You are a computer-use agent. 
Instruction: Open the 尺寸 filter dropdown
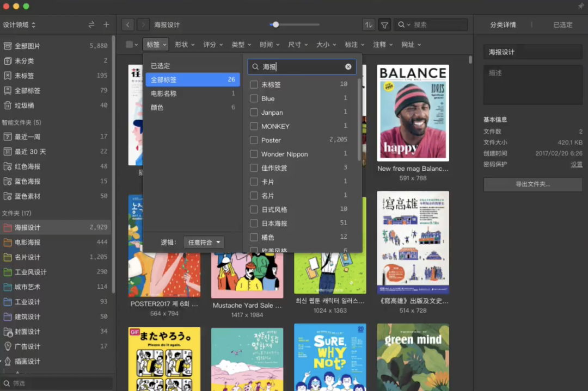pyautogui.click(x=297, y=45)
